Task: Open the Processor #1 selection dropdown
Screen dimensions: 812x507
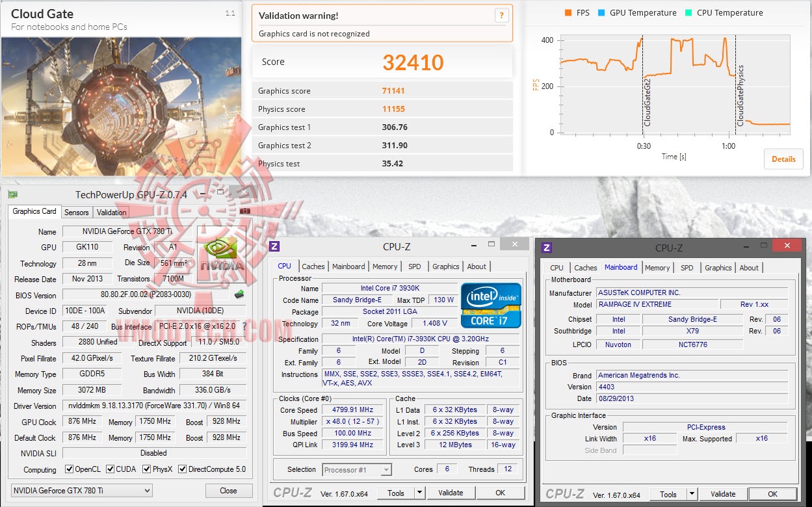Action: 357,469
